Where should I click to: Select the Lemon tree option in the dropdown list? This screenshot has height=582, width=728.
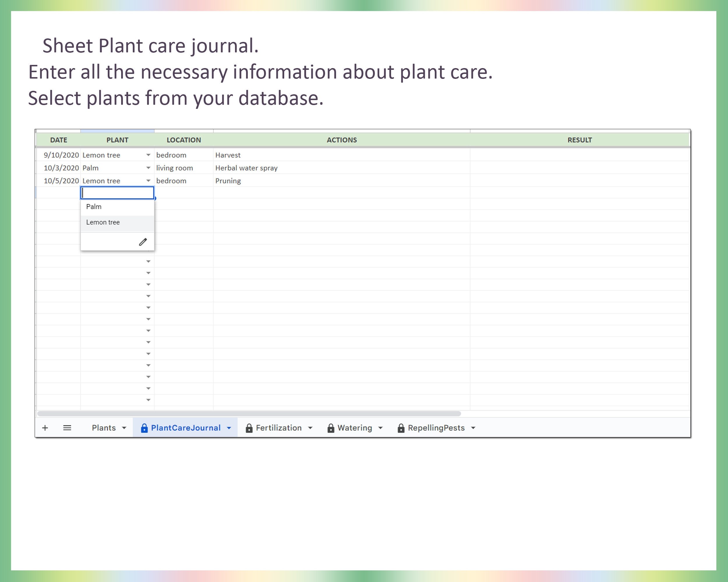coord(103,222)
